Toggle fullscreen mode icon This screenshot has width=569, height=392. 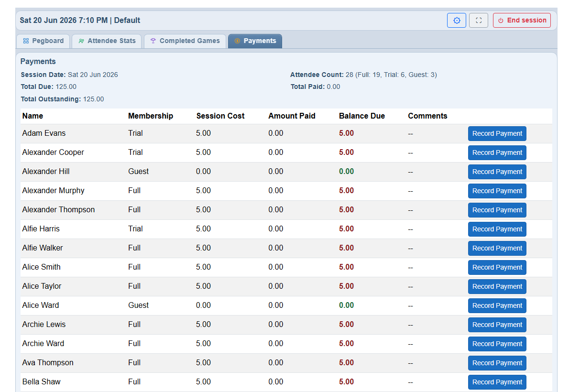click(x=479, y=21)
